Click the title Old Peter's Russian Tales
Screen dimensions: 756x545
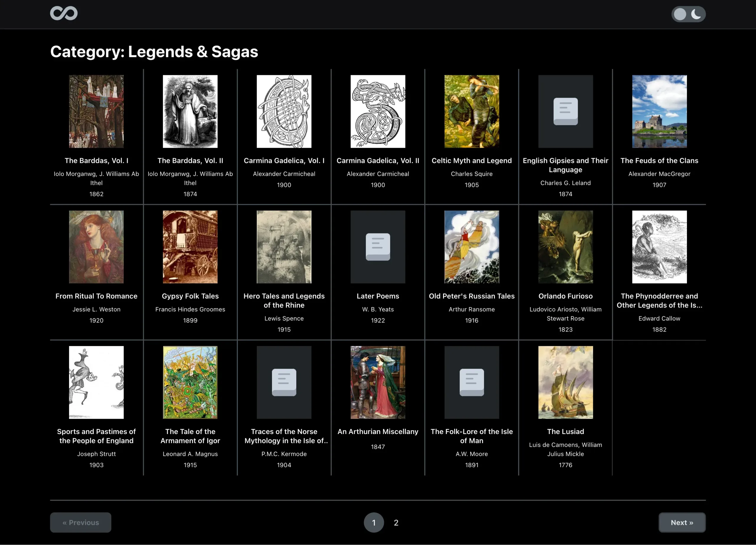[472, 296]
